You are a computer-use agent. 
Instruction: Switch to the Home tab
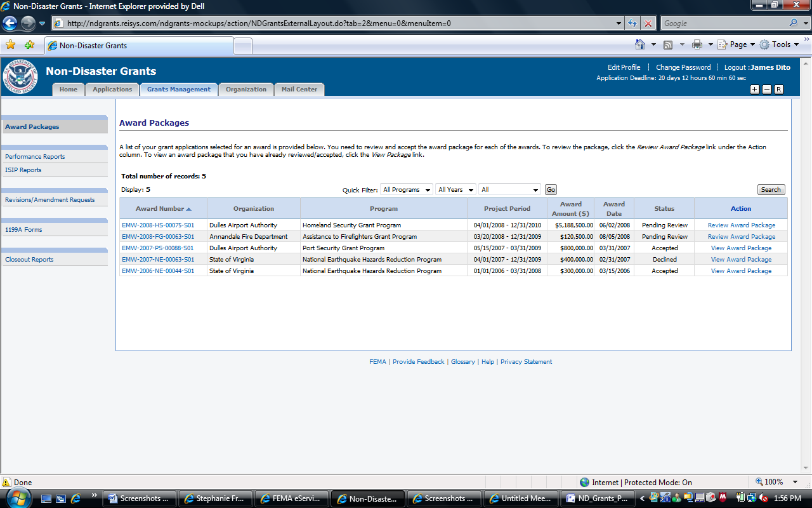69,90
